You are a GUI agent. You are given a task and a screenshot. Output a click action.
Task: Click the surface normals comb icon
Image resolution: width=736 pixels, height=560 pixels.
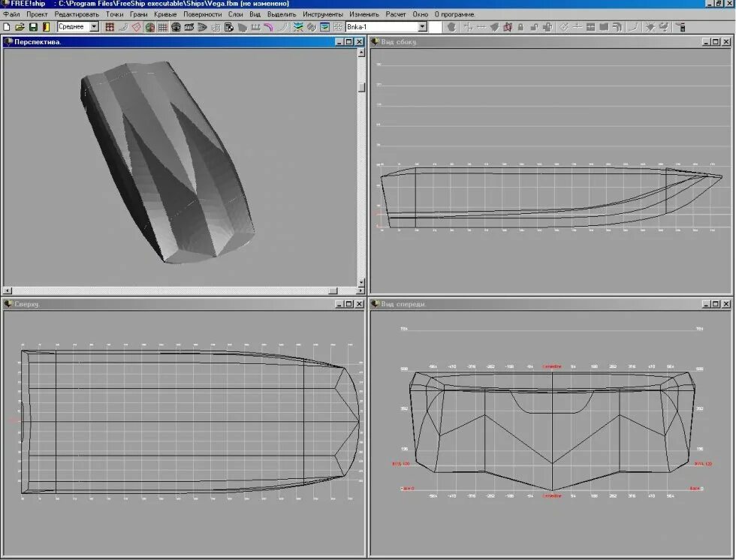(255, 27)
